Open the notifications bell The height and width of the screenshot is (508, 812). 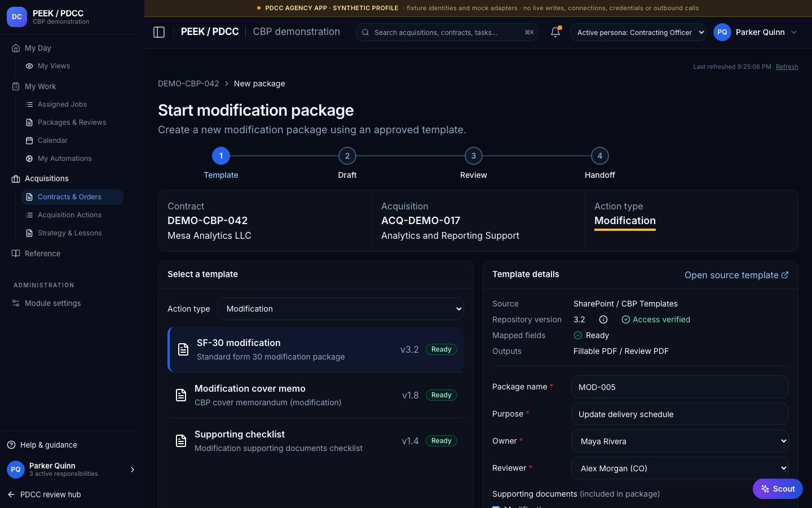[555, 32]
